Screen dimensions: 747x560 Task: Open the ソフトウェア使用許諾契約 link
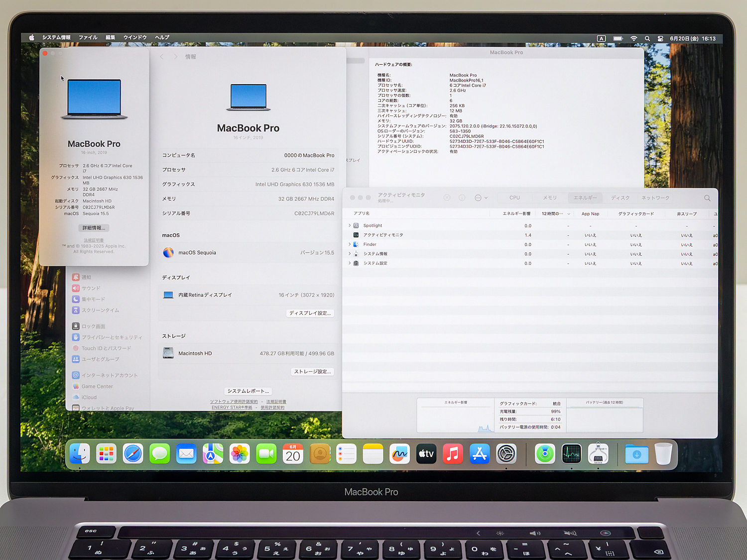[x=234, y=402]
